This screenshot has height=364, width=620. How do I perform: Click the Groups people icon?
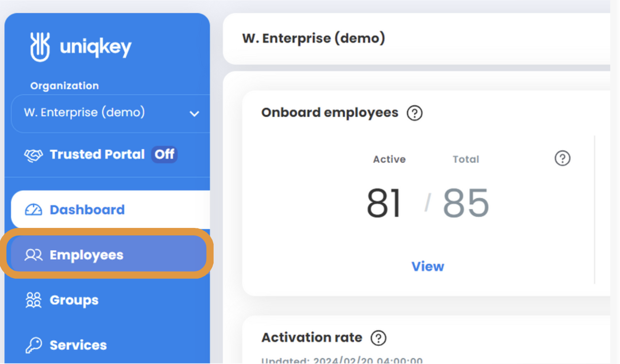click(x=34, y=300)
